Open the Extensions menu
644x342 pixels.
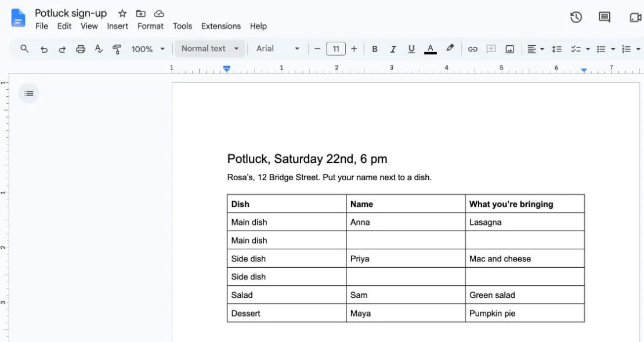[221, 26]
